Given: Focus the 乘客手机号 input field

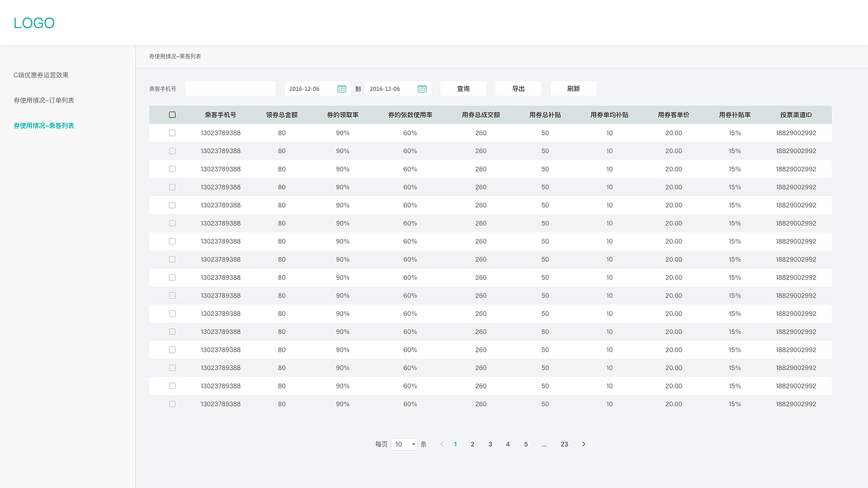Looking at the screenshot, I should click(231, 89).
